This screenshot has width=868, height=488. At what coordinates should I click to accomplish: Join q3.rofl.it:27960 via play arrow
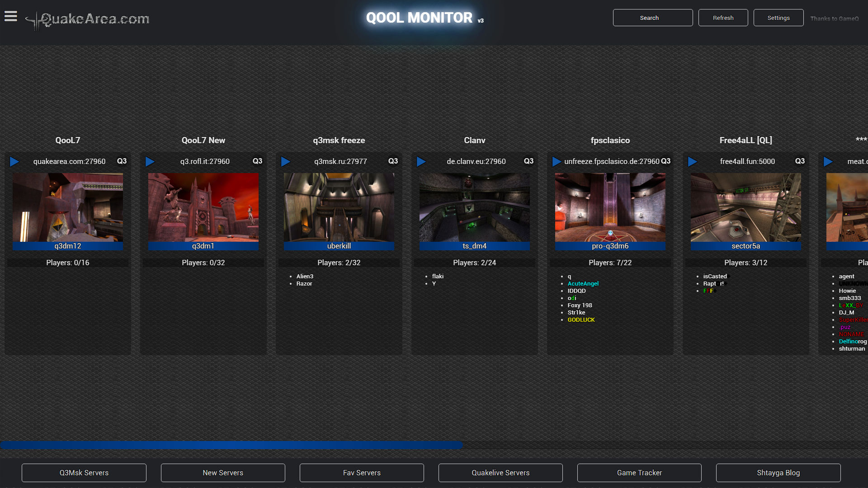[150, 162]
